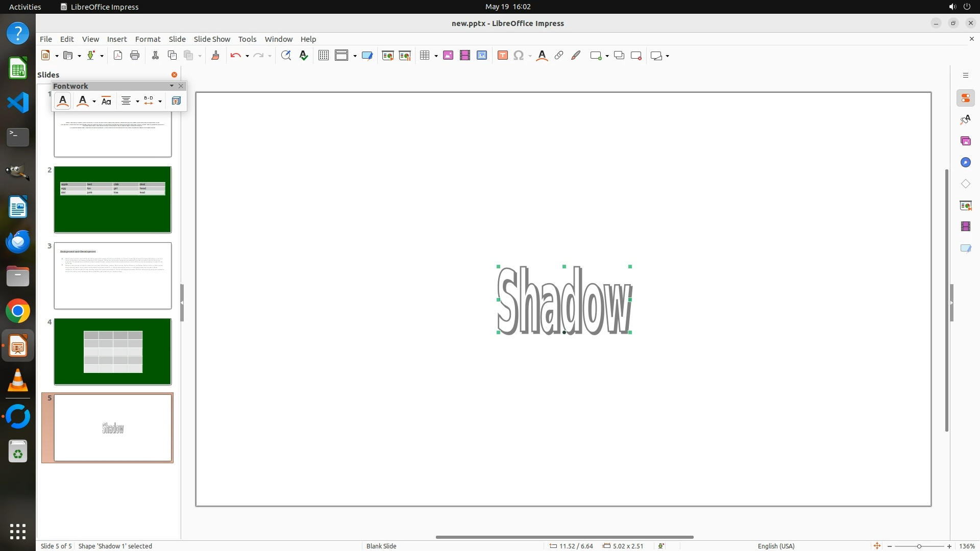Close the Slides panel

point(174,74)
